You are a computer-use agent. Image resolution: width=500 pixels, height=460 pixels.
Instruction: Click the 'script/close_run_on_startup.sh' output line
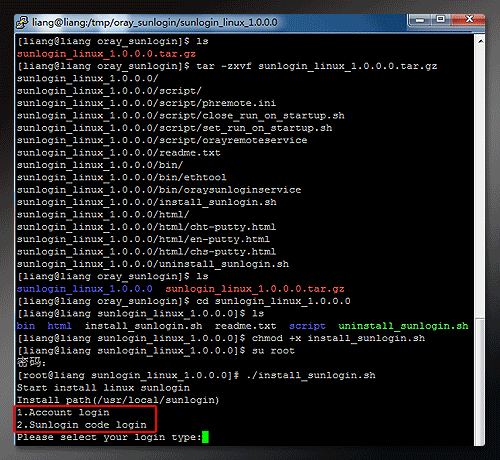181,116
